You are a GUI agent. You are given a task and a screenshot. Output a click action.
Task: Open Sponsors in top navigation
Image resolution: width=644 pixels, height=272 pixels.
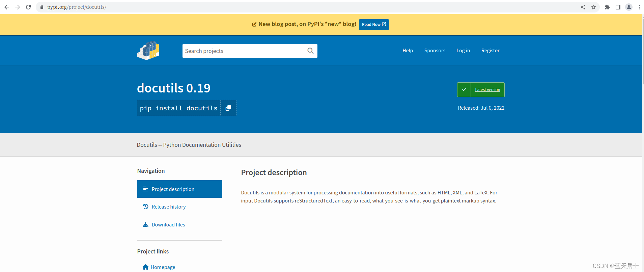[435, 51]
